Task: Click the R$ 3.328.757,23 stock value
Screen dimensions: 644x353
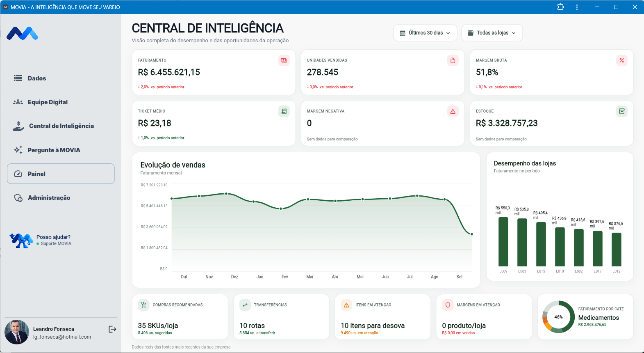Action: tap(507, 123)
